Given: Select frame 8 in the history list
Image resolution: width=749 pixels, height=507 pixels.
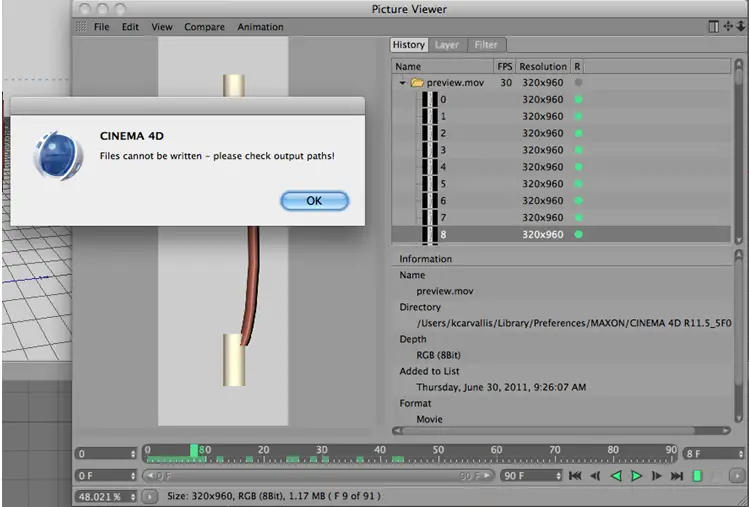Looking at the screenshot, I should click(561, 235).
